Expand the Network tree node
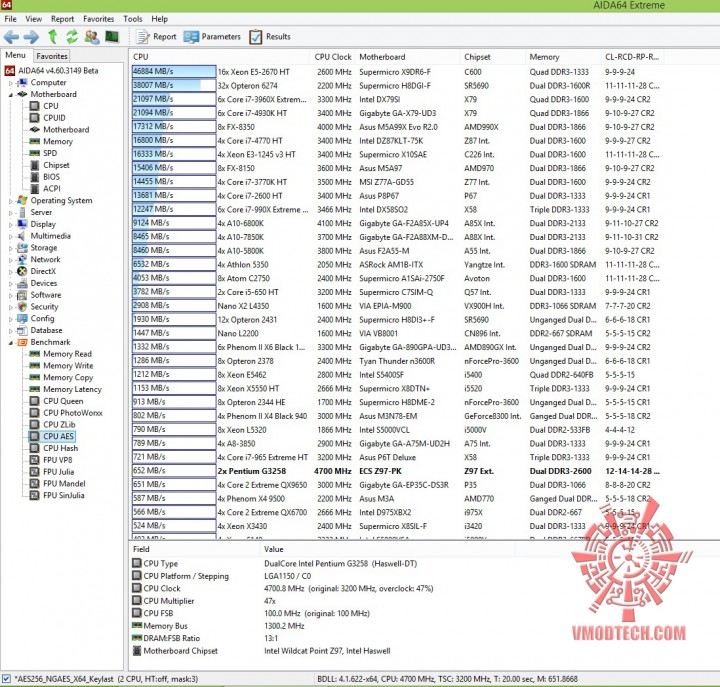 pos(11,260)
